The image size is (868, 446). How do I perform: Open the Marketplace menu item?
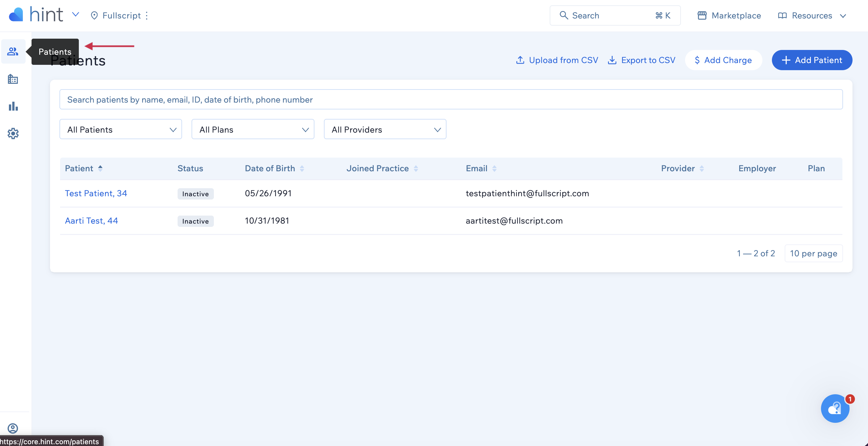click(729, 15)
